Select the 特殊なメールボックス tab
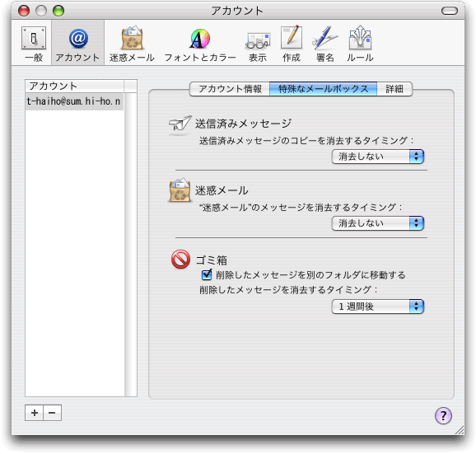This screenshot has width=476, height=454. point(324,89)
